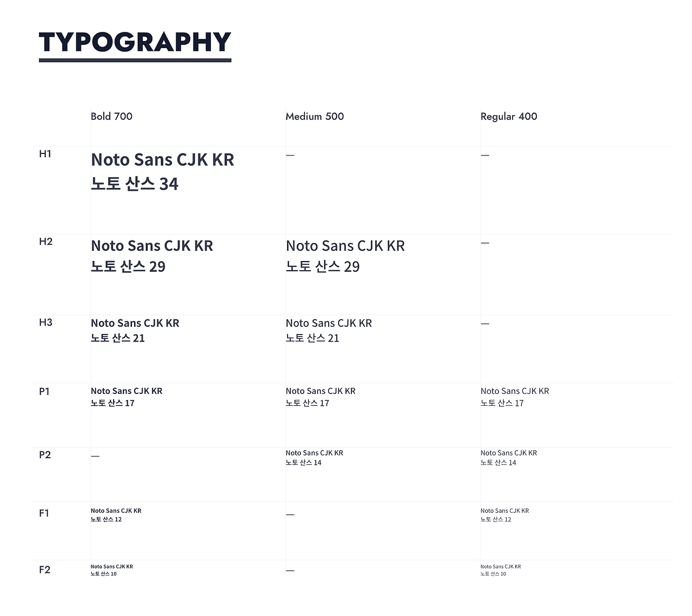This screenshot has width=692, height=616.
Task: Select the Bold 700 column header
Action: 111,116
